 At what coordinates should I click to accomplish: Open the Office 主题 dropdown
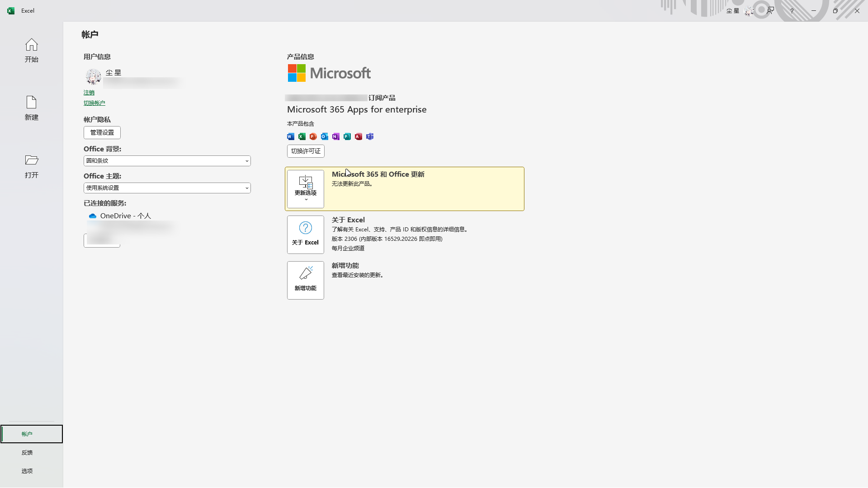[167, 188]
